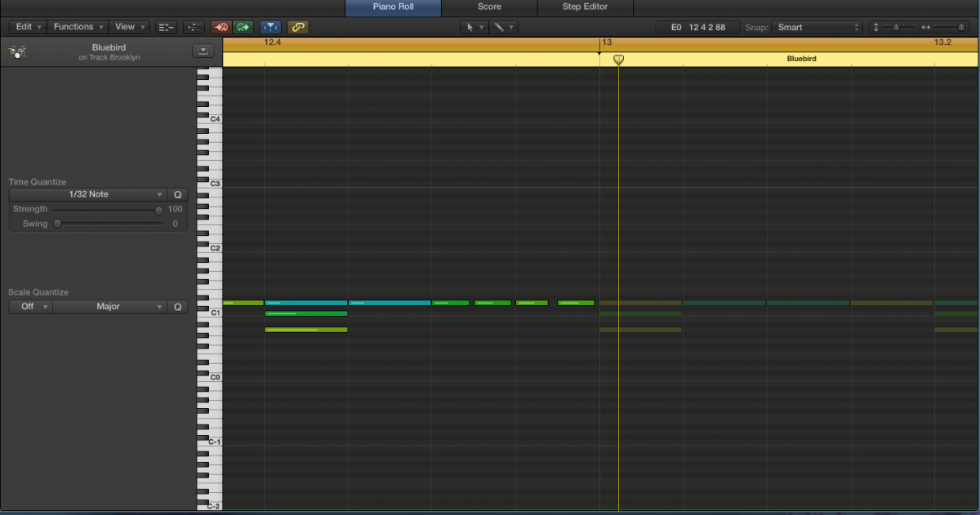Expand the Bluebird region inspector arrow

pos(203,51)
